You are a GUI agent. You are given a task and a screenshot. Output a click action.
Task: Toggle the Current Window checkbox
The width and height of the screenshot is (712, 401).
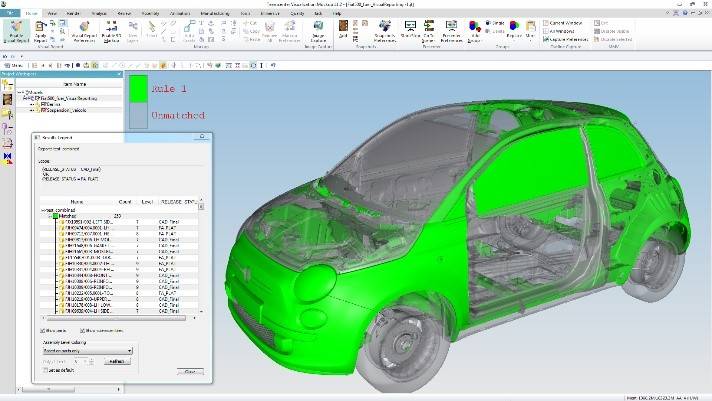(x=546, y=23)
